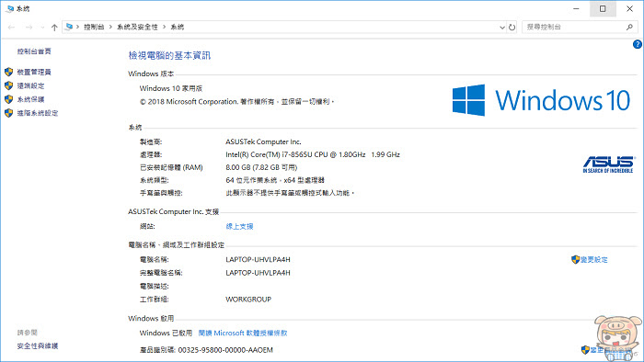
Task: Click the computer icon in address bar
Action: point(69,27)
